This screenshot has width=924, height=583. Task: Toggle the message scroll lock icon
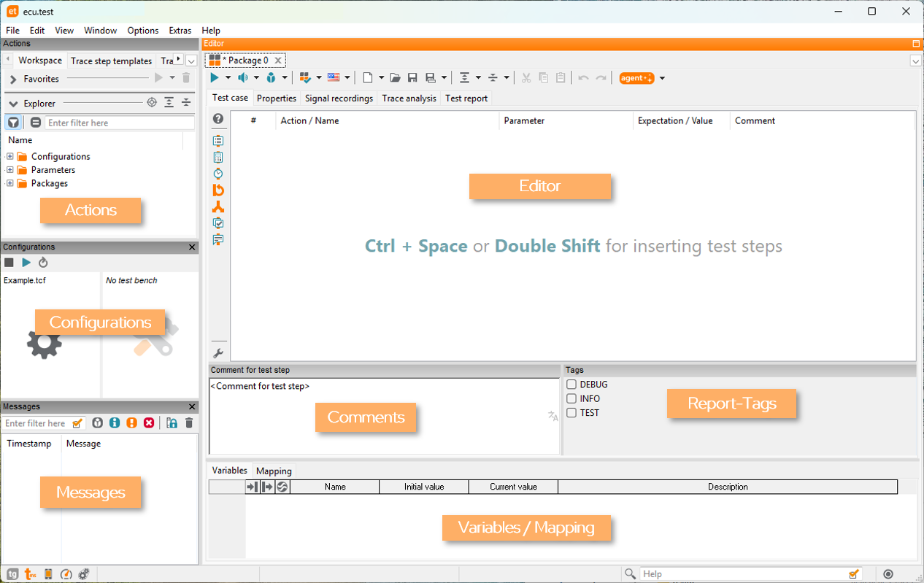click(172, 422)
